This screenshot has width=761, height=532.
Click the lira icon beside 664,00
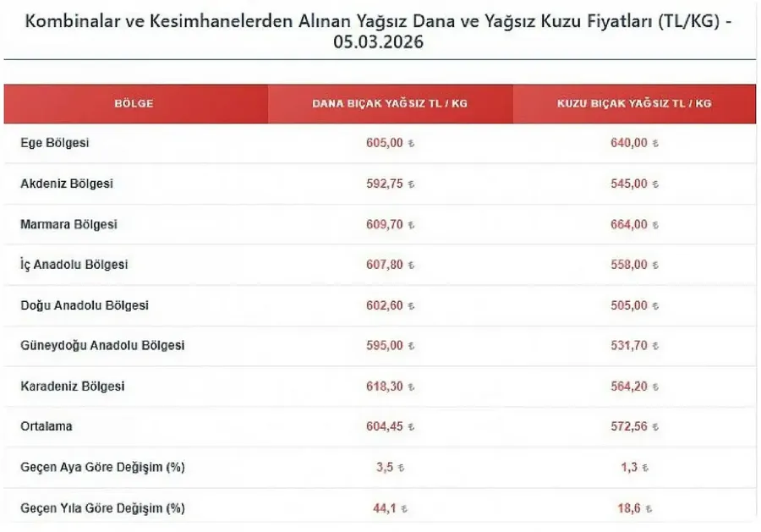(655, 225)
